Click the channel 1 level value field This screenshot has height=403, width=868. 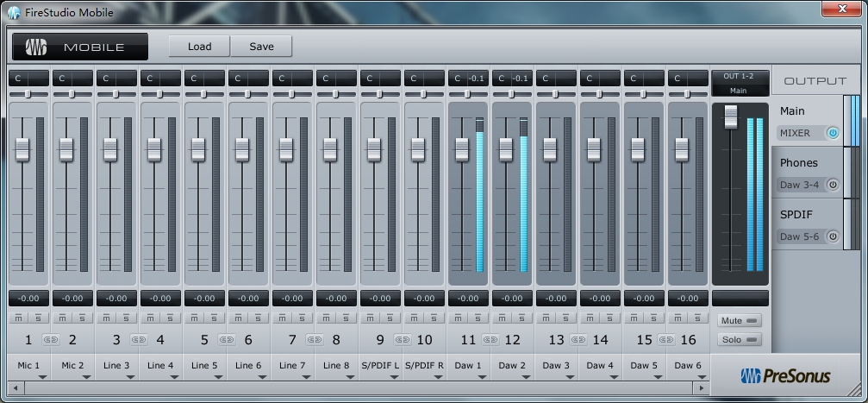[x=28, y=299]
